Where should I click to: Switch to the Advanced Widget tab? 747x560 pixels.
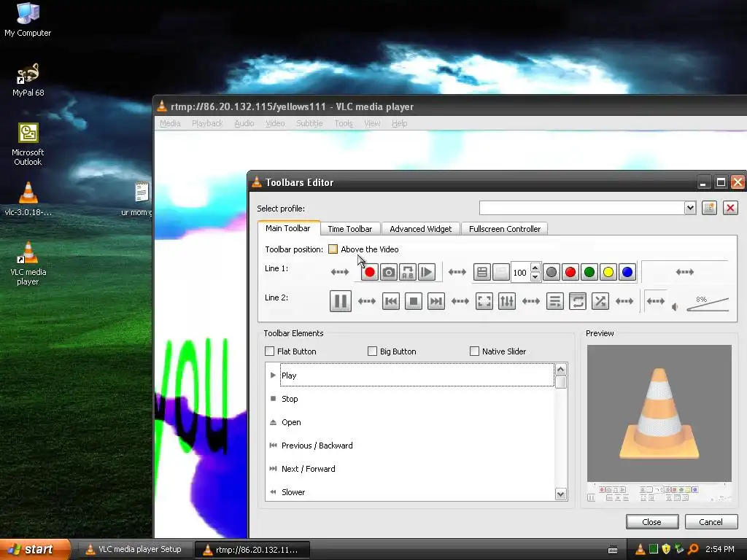421,228
